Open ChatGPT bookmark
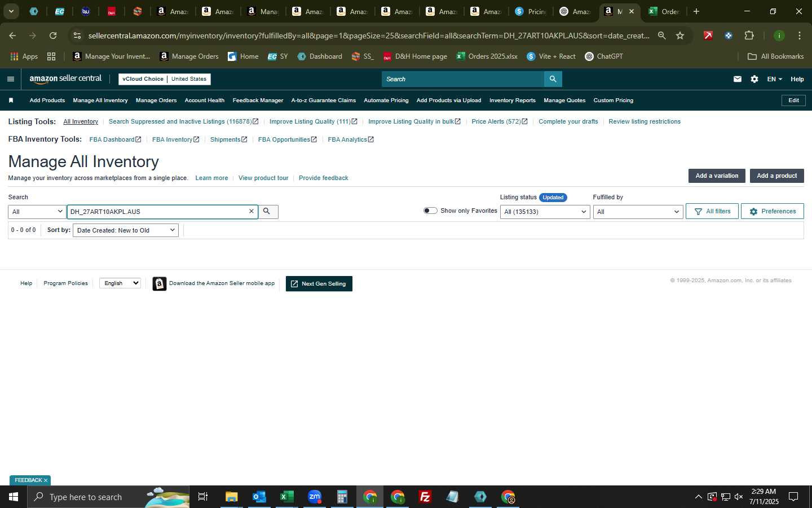Screen dimensions: 812x508 click(x=604, y=56)
